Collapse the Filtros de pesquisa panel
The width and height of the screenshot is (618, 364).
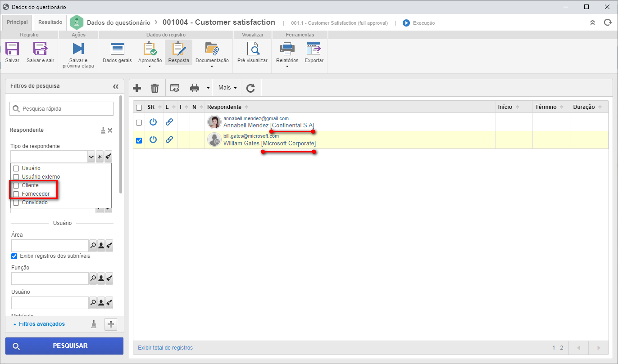tap(115, 86)
